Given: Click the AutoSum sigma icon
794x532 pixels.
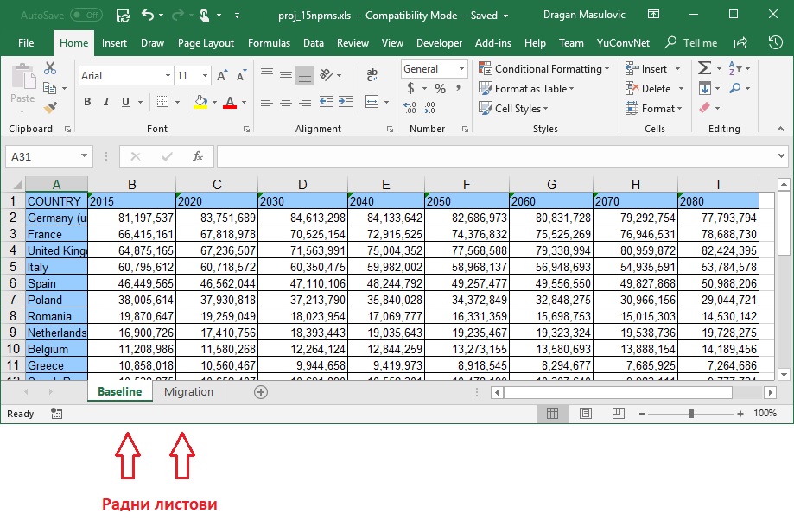Looking at the screenshot, I should pos(704,68).
